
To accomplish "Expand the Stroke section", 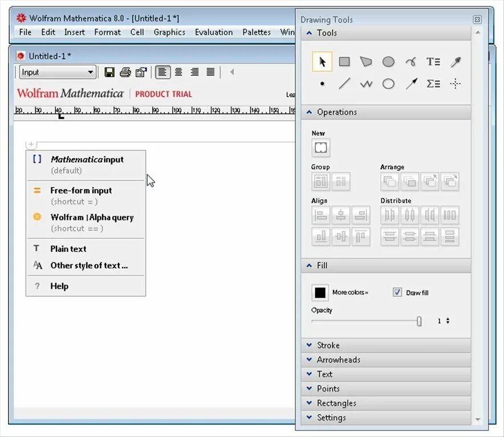I will point(386,345).
